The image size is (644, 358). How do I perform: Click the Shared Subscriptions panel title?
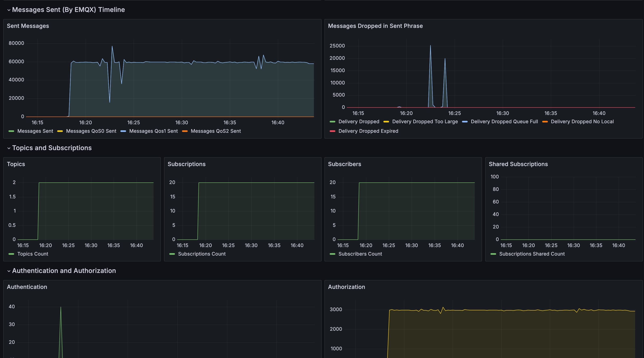coord(518,164)
